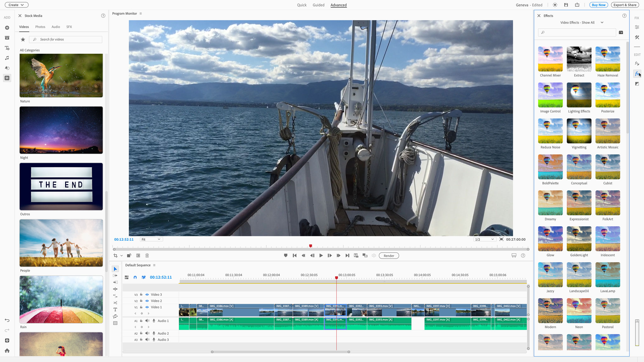Toggle lock on Video 1 track
Viewport: 644px width, 362px height.
pyautogui.click(x=141, y=307)
